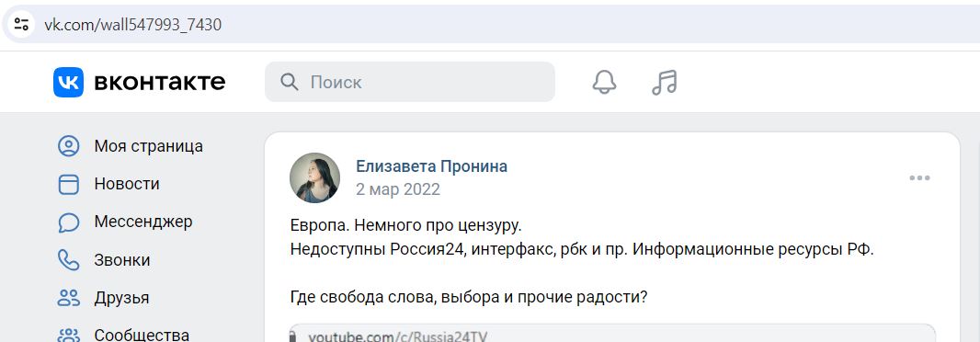
Task: Click the ВКОНТАКТЕ wordmark
Action: 160,82
